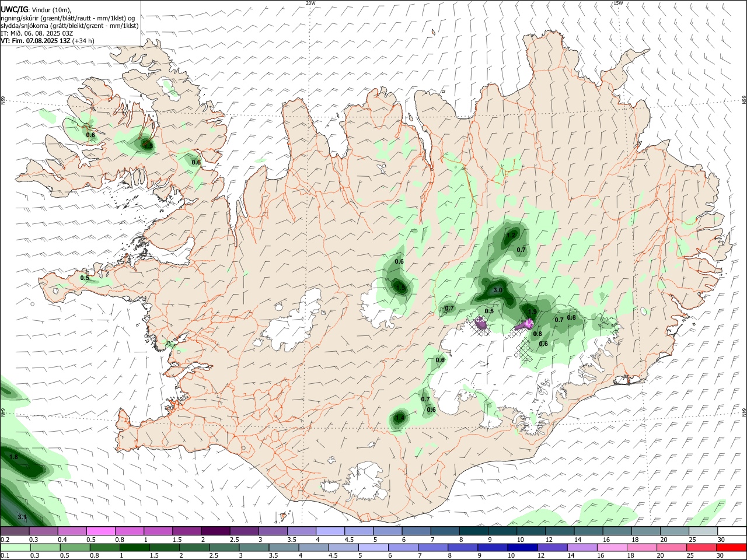Click the '15W' longitude label at top
The width and height of the screenshot is (747, 560).
(x=617, y=3)
